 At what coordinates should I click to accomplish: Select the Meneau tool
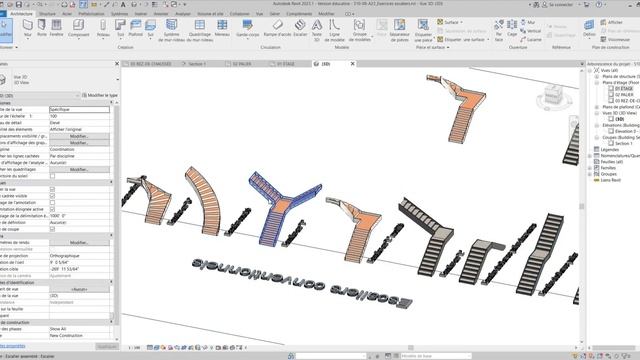tap(222, 28)
